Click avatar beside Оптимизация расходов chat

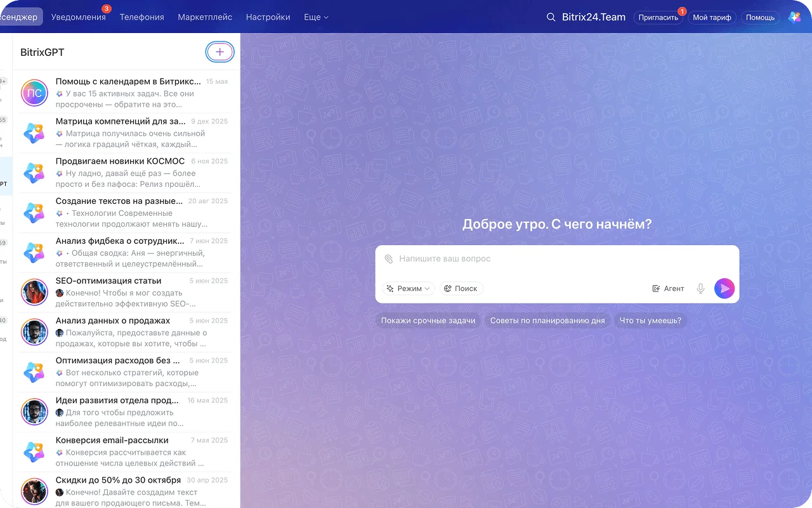(34, 372)
